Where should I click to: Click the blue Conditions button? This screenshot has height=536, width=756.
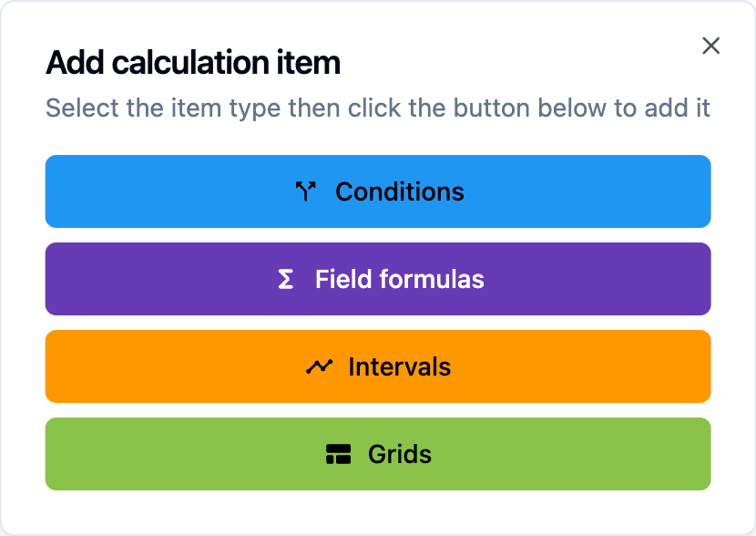378,191
